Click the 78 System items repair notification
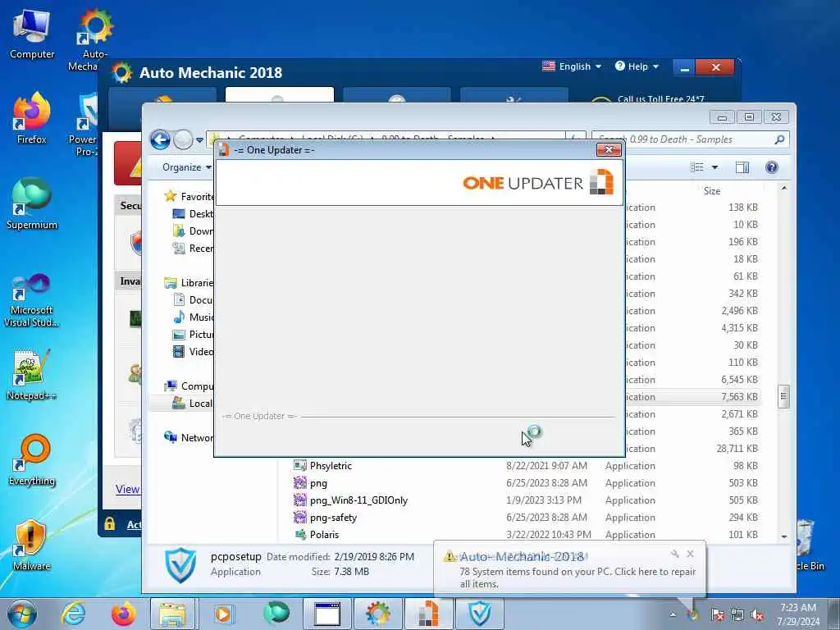The image size is (840, 630). (577, 577)
